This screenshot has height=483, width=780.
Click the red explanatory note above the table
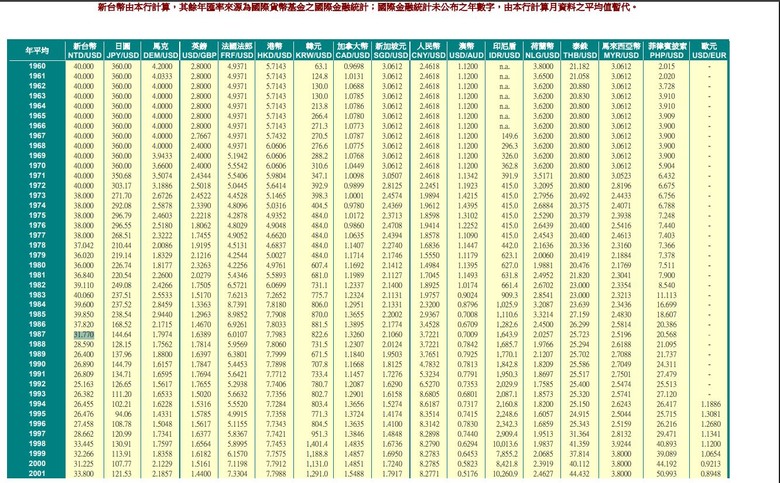(367, 7)
